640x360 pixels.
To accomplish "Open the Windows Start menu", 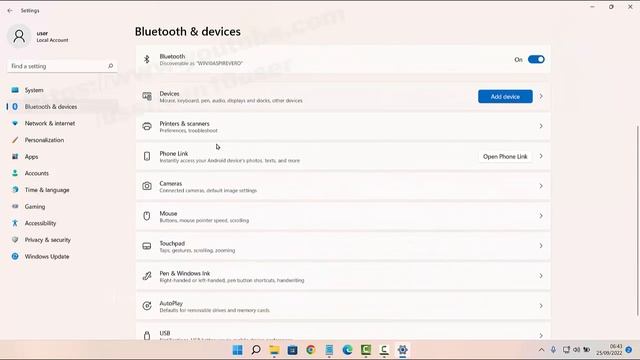I will 238,350.
